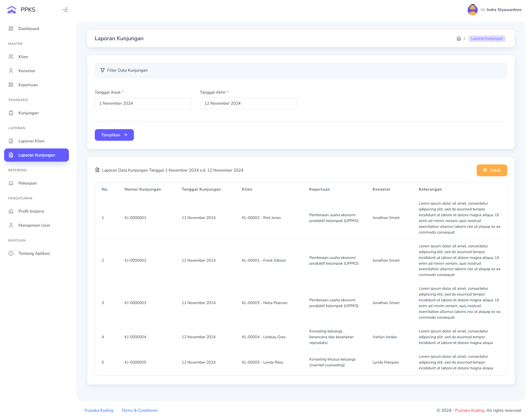
Task: Click the Klien users icon
Action: click(x=11, y=57)
